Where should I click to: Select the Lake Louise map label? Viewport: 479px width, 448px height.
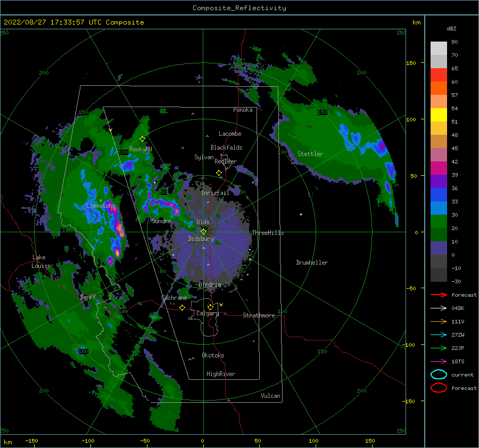41,262
